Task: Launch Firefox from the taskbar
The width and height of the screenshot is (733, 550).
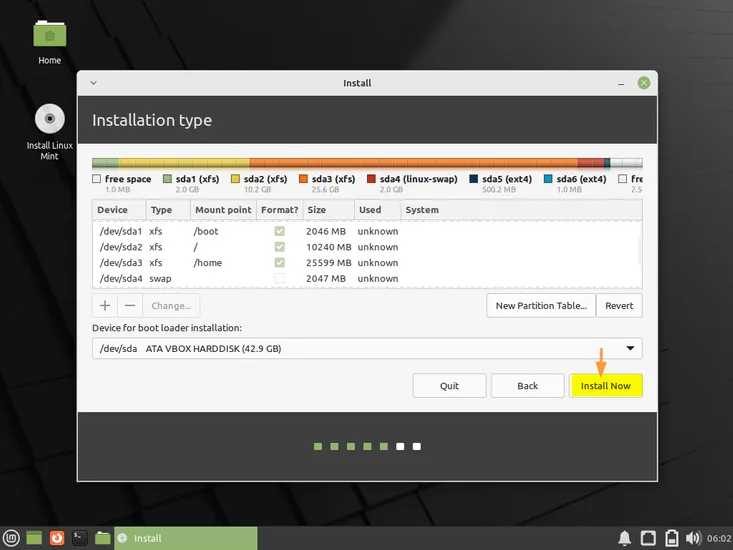Action: pos(57,538)
